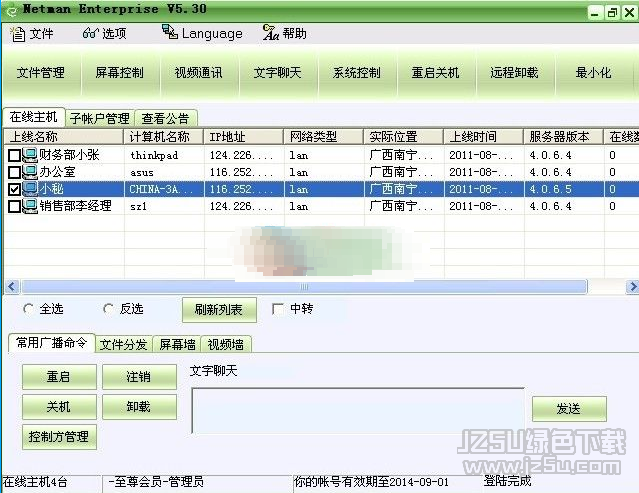Click the glasses icon beside 选项 menu
This screenshot has width=639, height=493.
pos(90,33)
